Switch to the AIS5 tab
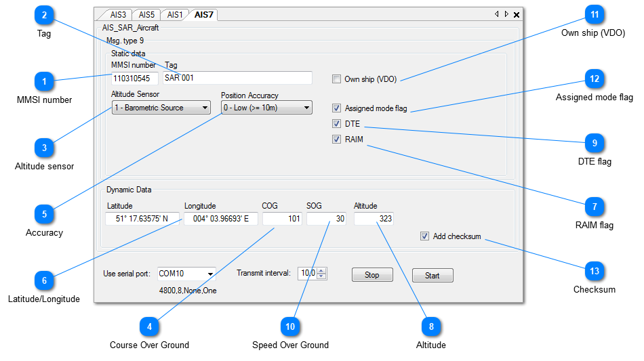644x361 pixels. point(146,14)
